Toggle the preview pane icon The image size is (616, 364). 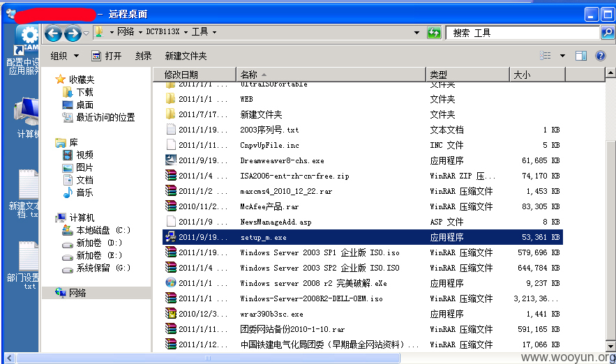pyautogui.click(x=581, y=56)
